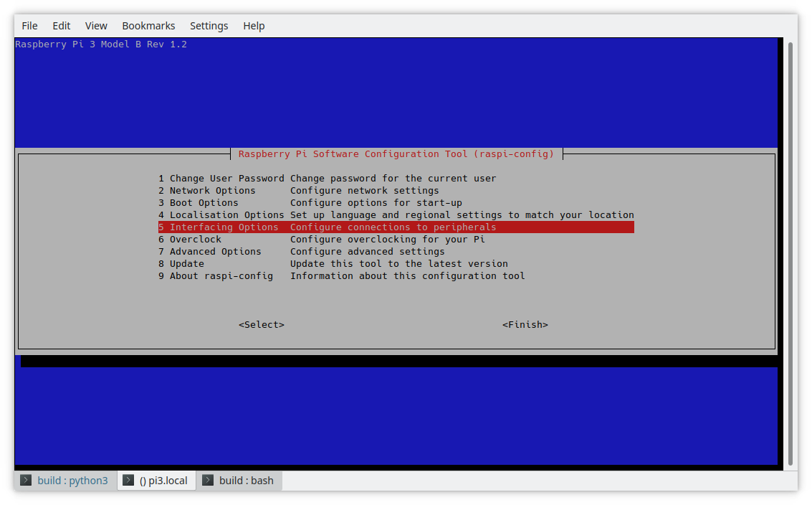Open the Help menu

click(254, 26)
